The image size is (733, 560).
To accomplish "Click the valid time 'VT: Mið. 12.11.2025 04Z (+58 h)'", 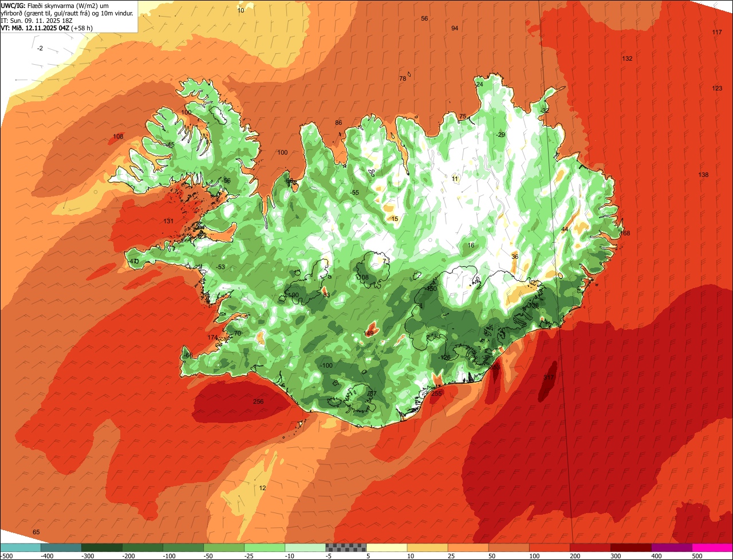I will click(47, 27).
